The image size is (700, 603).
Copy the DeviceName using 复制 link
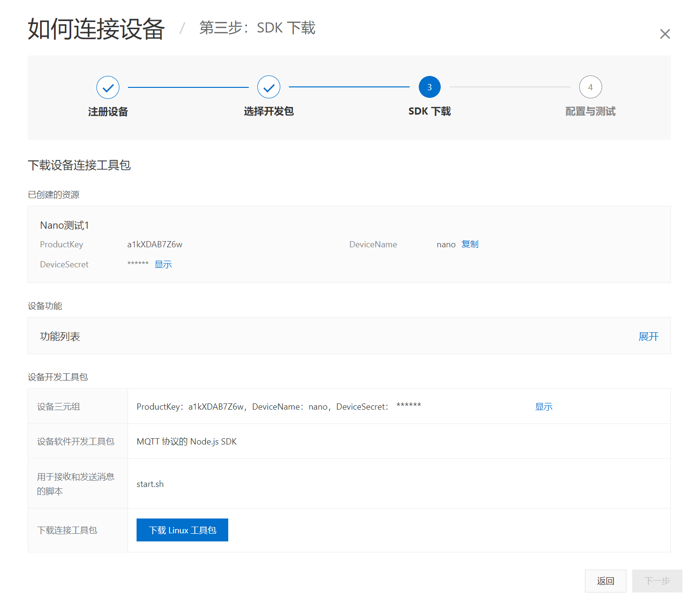point(470,244)
